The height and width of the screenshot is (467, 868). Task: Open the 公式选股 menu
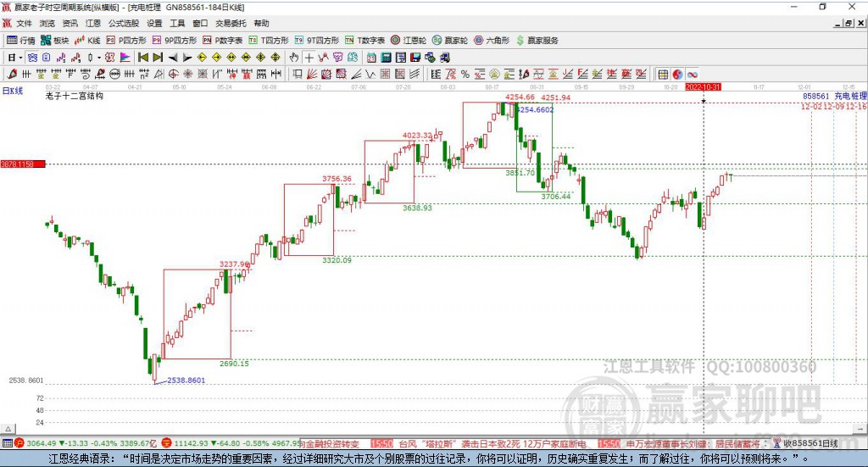coord(122,23)
